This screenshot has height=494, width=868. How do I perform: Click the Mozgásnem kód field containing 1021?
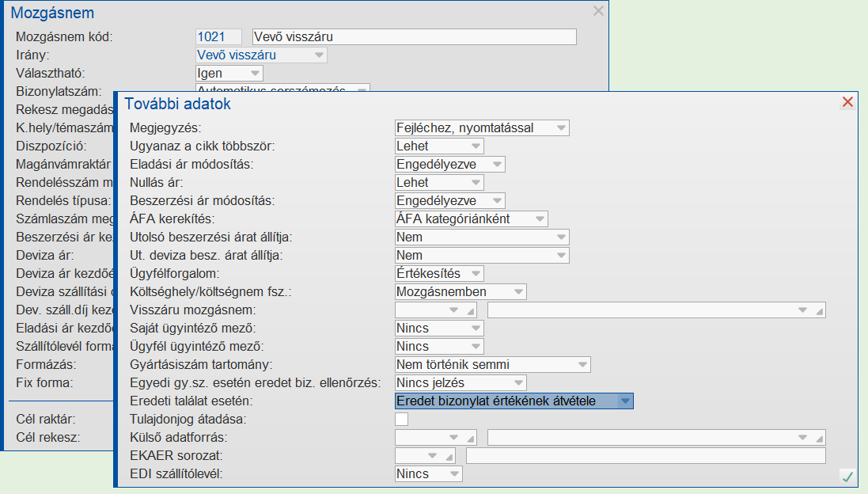(219, 37)
